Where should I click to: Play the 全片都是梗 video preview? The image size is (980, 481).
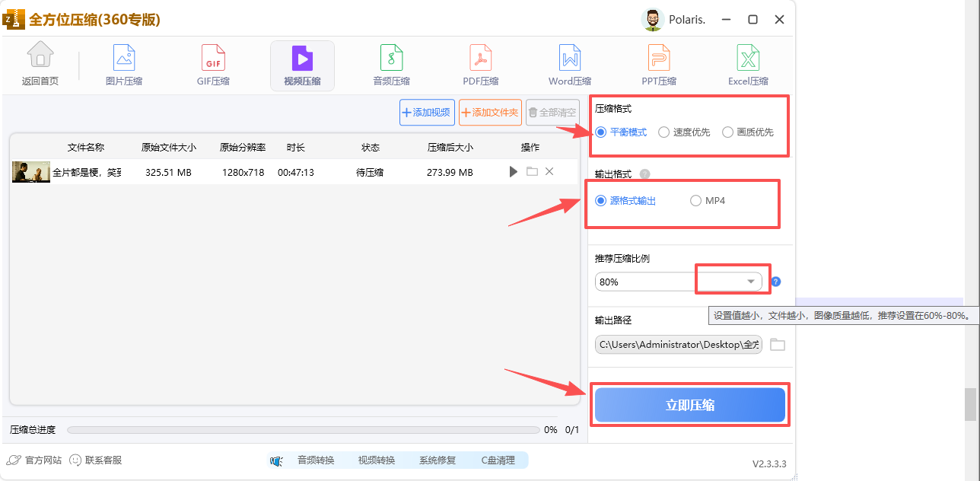pos(512,171)
